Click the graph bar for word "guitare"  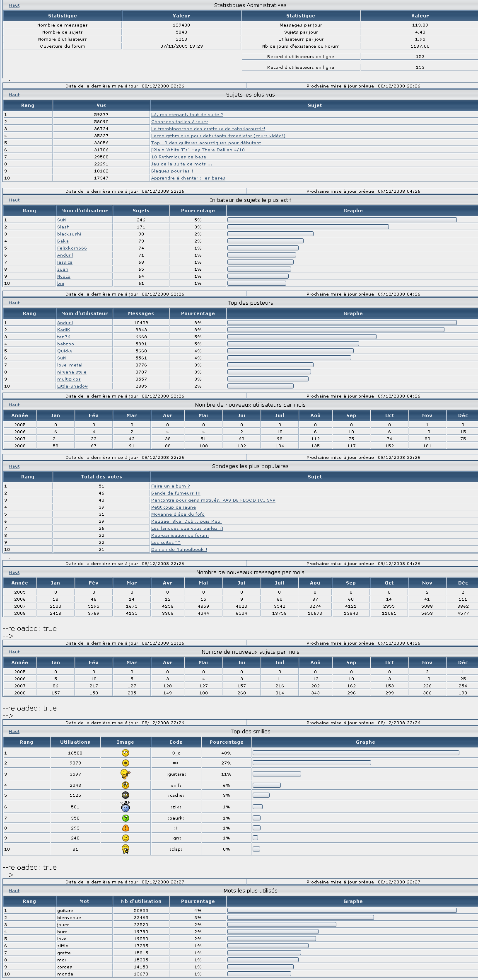coord(342,911)
